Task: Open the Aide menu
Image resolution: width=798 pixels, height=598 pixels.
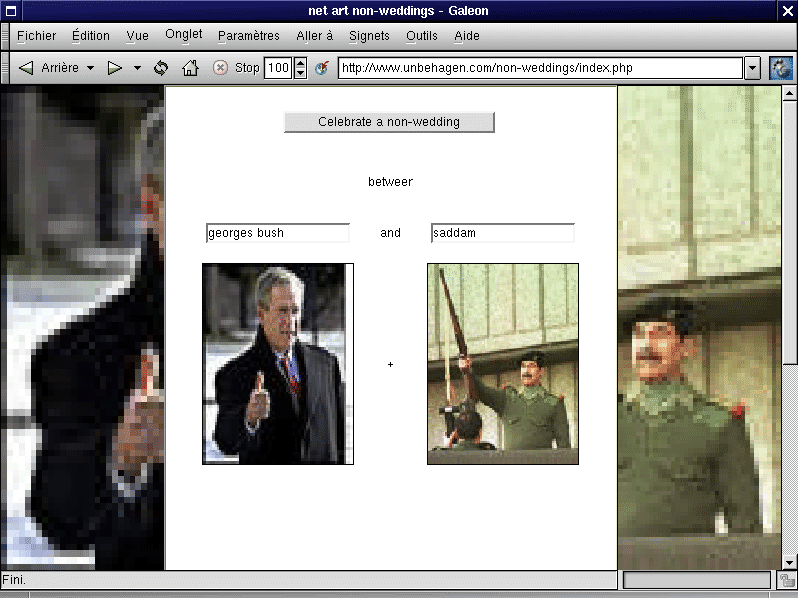Action: coord(467,36)
